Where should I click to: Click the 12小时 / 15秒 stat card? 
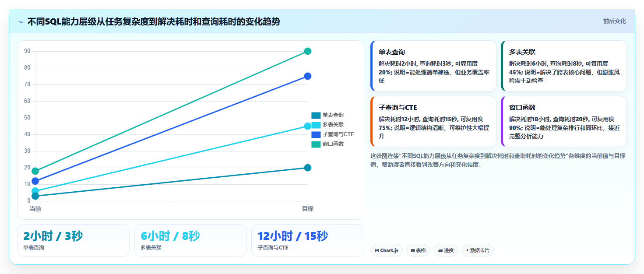click(308, 240)
